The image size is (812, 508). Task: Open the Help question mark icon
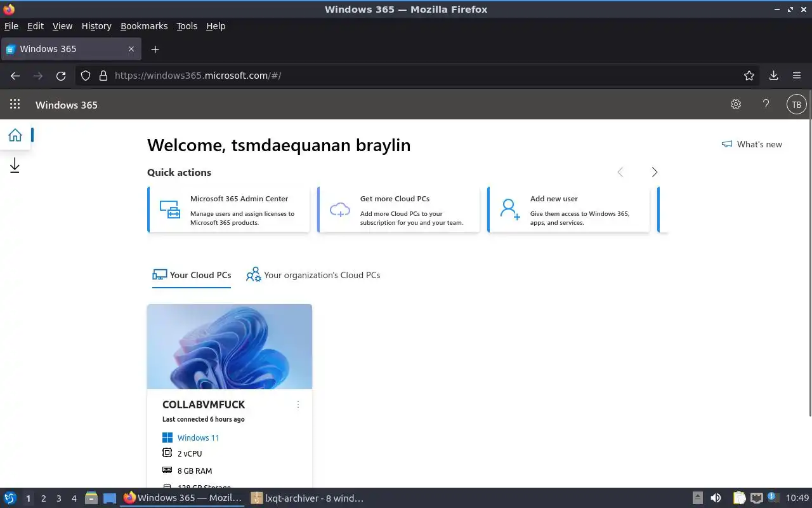[766, 105]
